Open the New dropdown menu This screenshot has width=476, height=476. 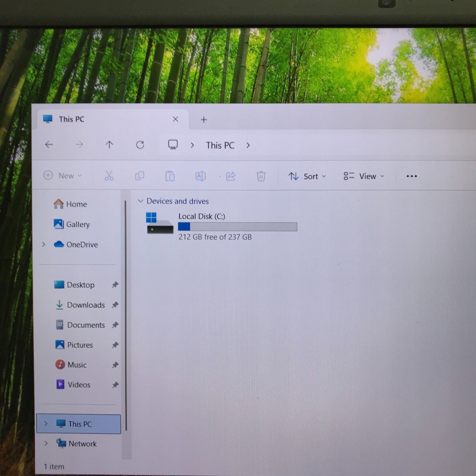click(62, 176)
